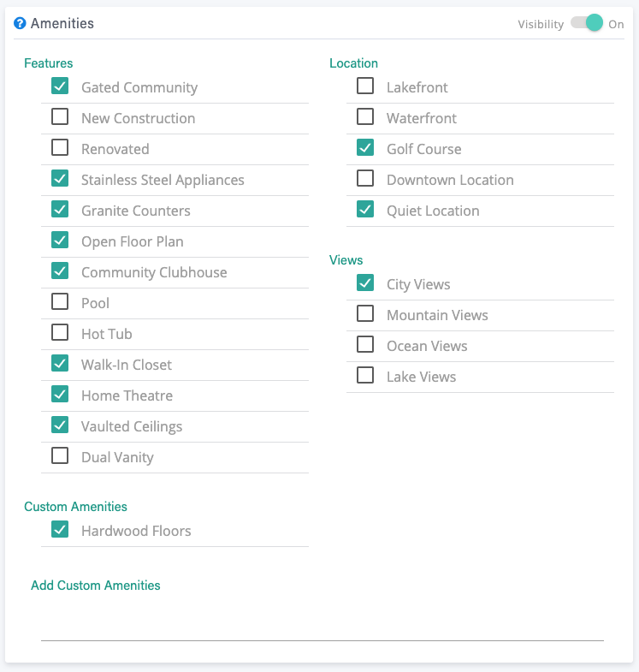Click the On status label
639x672 pixels.
pyautogui.click(x=616, y=25)
